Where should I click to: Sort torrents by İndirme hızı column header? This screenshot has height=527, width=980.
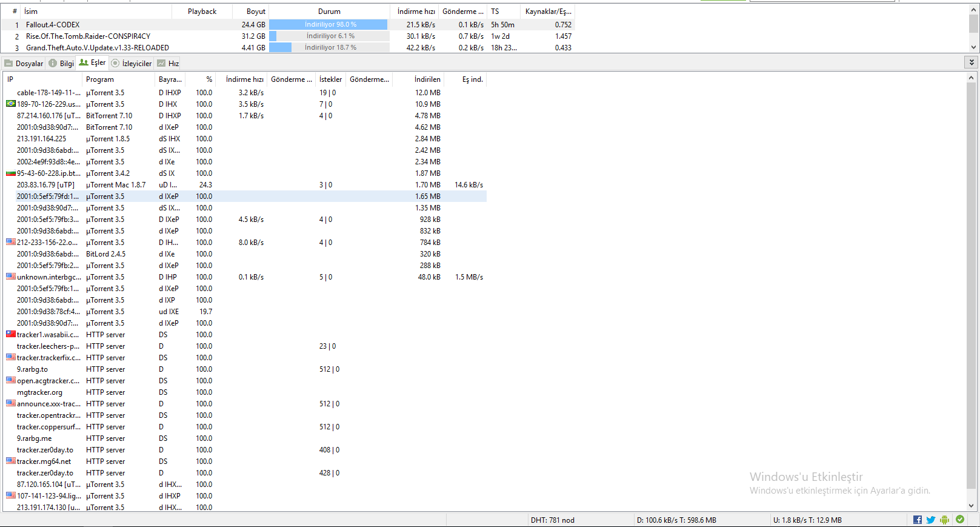(415, 12)
